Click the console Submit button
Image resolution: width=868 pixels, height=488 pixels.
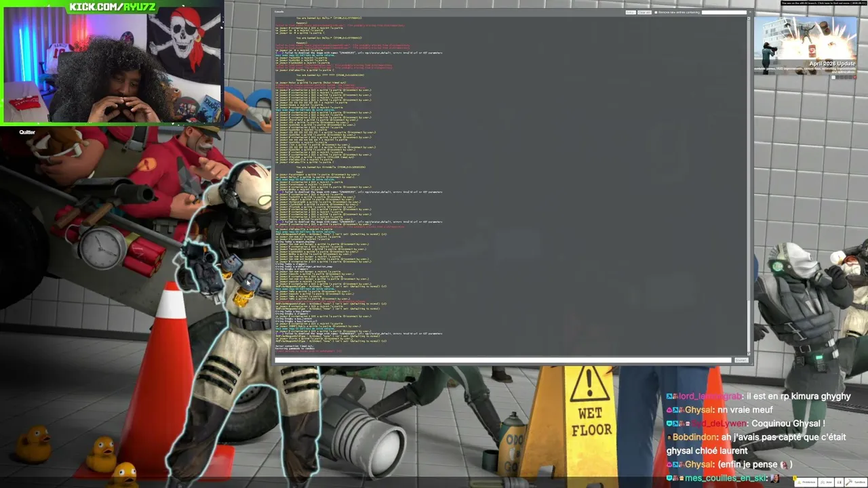[x=741, y=360]
